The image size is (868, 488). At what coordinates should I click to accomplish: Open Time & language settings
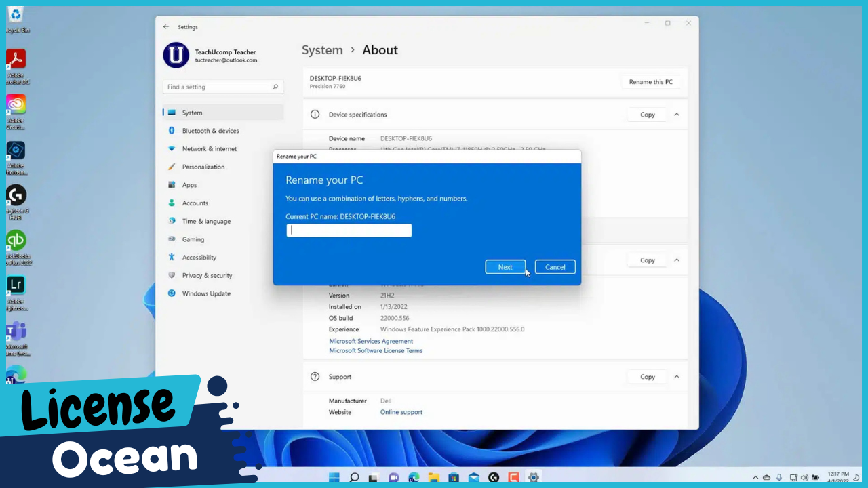tap(205, 220)
